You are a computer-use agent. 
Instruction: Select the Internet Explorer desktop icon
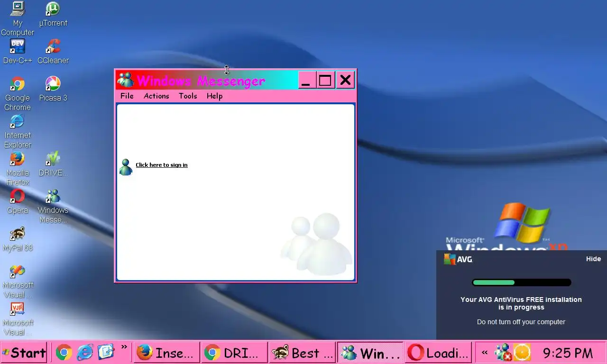pos(18,131)
